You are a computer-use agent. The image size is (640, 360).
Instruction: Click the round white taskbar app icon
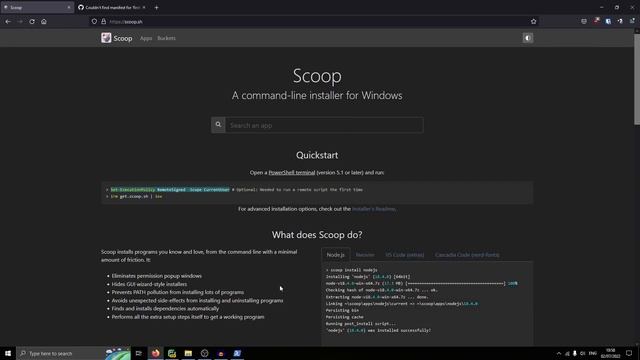204,353
